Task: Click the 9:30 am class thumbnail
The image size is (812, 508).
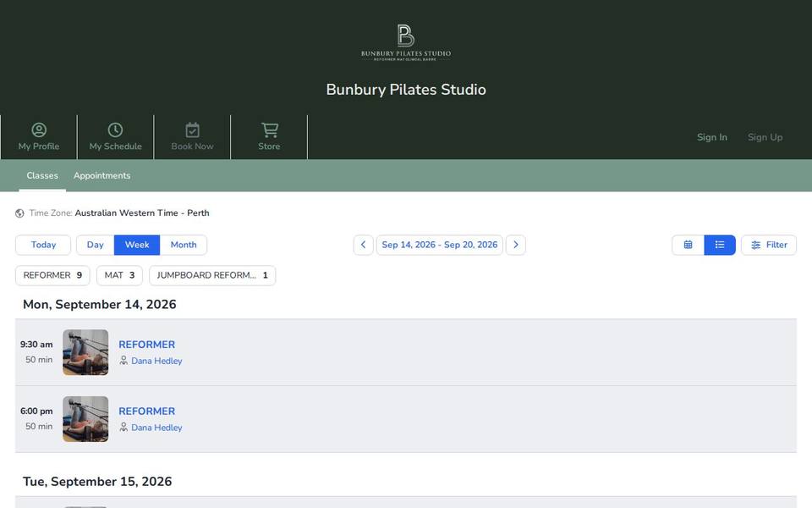Action: (85, 352)
